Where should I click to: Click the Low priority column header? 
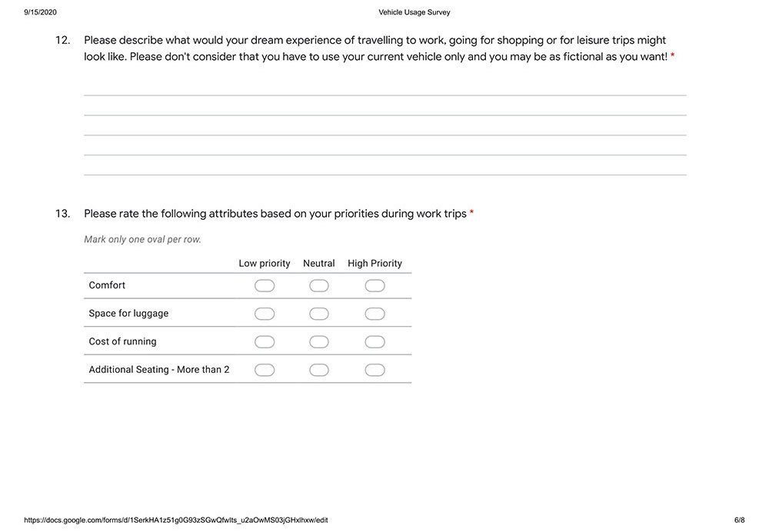click(265, 264)
